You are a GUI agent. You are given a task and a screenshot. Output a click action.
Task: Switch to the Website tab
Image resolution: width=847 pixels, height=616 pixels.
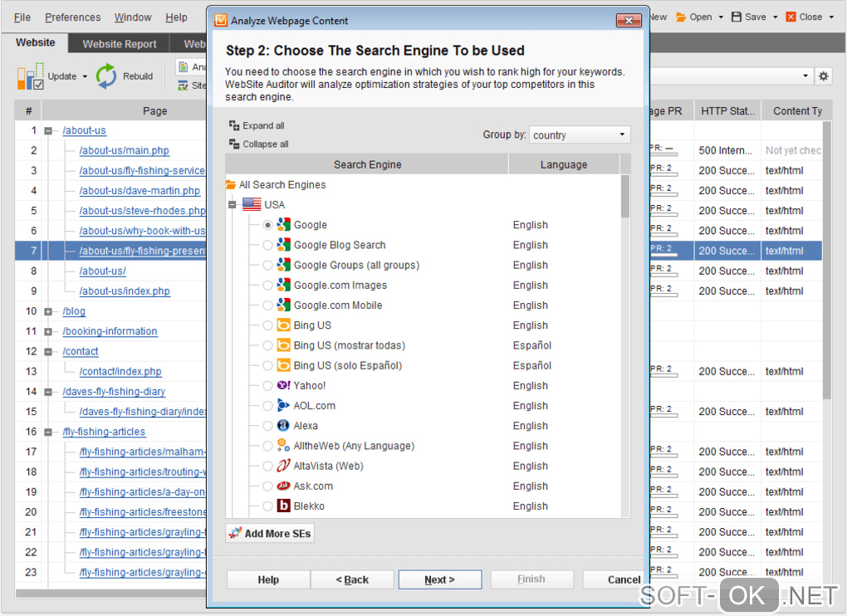pyautogui.click(x=35, y=42)
